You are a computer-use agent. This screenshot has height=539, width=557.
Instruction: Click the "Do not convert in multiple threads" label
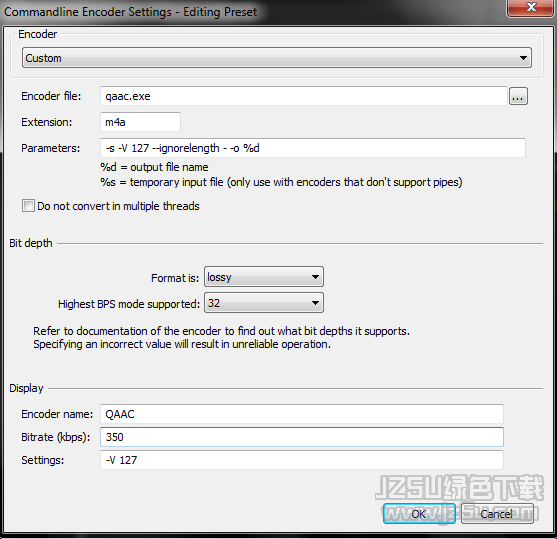click(118, 206)
